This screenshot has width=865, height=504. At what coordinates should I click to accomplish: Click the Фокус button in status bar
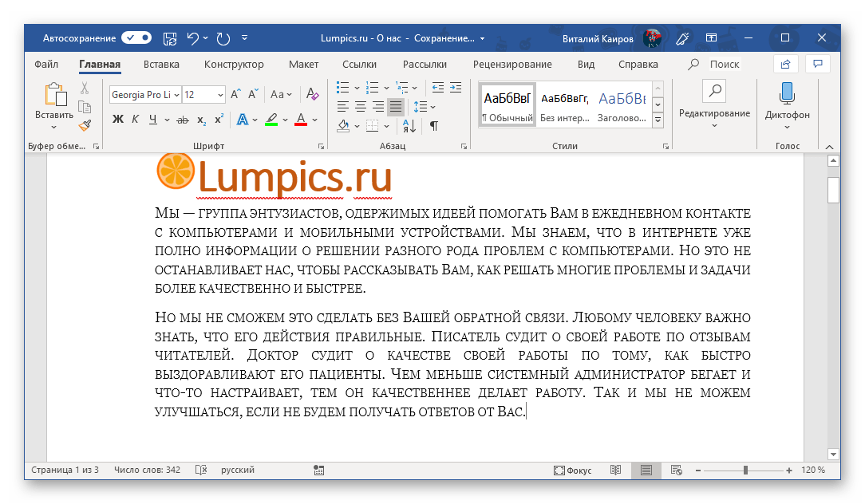pos(572,471)
